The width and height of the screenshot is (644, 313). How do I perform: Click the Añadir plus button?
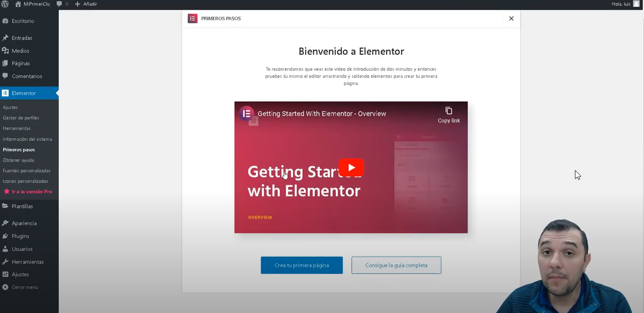[78, 4]
